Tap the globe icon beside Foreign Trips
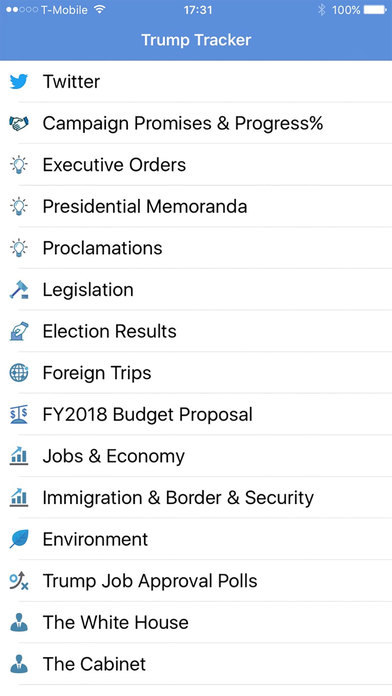This screenshot has height=696, width=392. tap(19, 373)
